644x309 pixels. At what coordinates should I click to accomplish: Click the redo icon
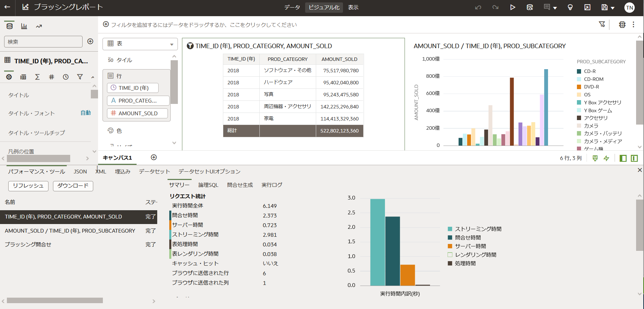pos(495,7)
